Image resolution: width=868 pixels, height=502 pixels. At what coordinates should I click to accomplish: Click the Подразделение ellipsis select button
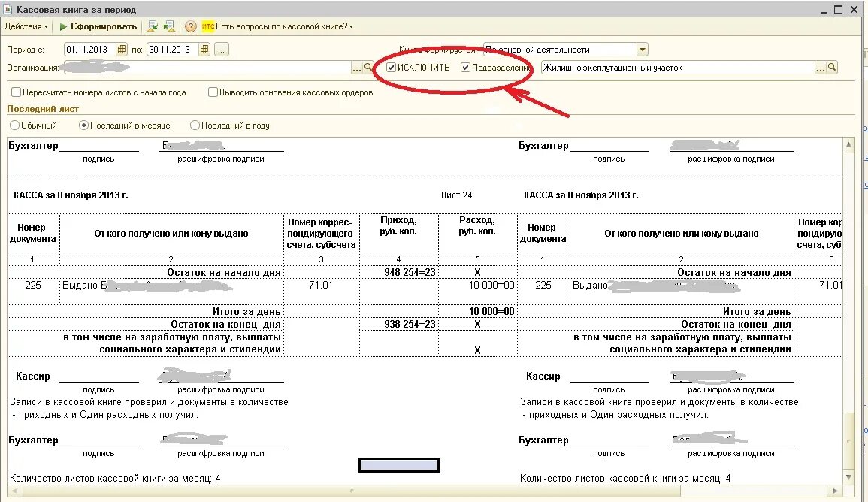tap(821, 68)
